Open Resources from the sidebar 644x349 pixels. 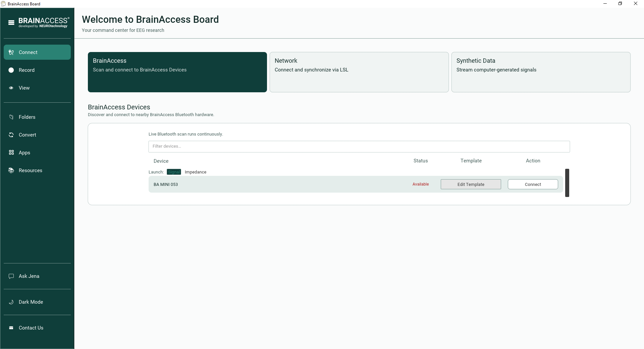coord(37,170)
